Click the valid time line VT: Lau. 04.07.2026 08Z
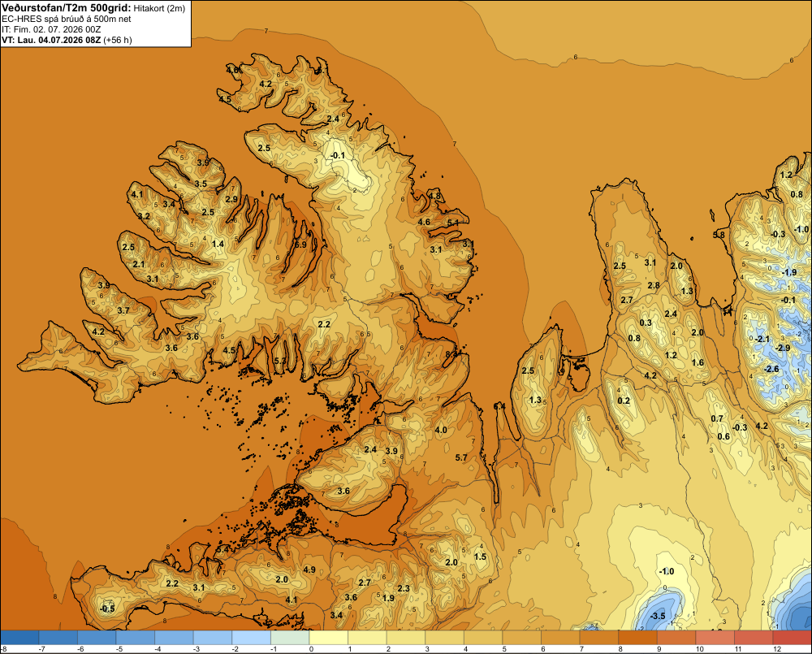 pos(52,40)
